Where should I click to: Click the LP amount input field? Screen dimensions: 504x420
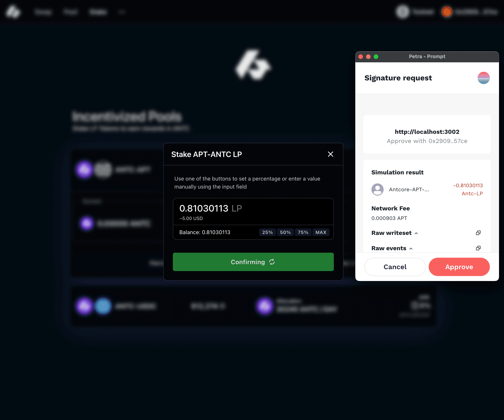click(x=253, y=208)
